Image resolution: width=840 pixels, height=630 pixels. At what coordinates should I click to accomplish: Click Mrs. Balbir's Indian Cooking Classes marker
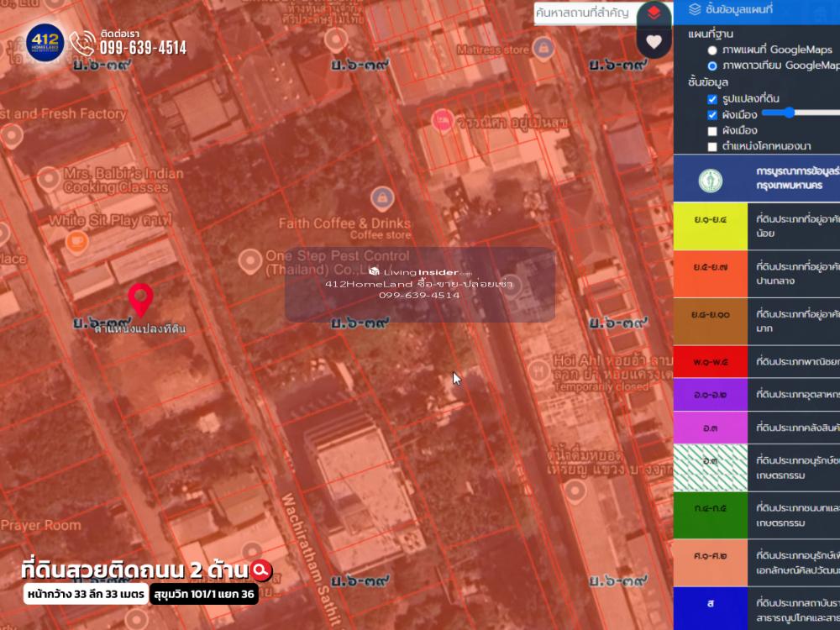(x=46, y=177)
